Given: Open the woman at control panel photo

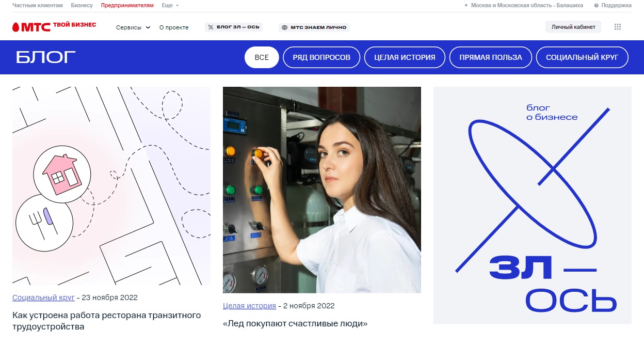Looking at the screenshot, I should 322,190.
